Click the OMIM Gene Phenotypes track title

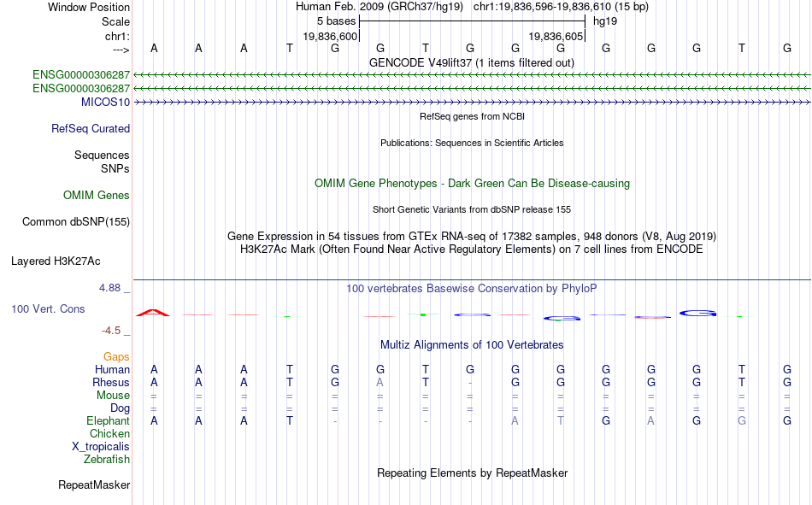[x=472, y=184]
